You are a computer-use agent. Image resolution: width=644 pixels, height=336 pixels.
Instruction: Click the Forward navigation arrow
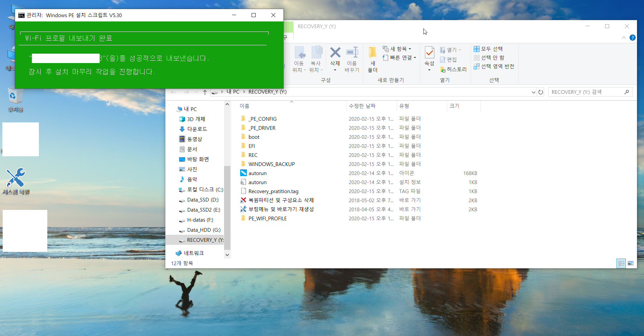pyautogui.click(x=186, y=92)
